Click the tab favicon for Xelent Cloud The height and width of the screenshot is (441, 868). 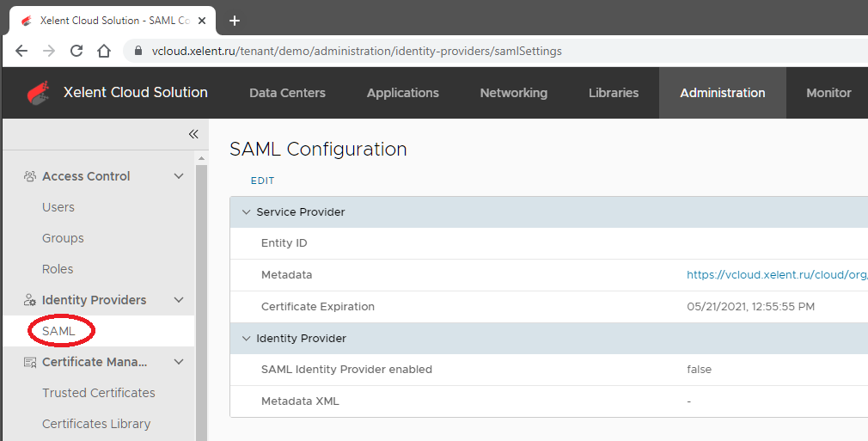coord(26,21)
